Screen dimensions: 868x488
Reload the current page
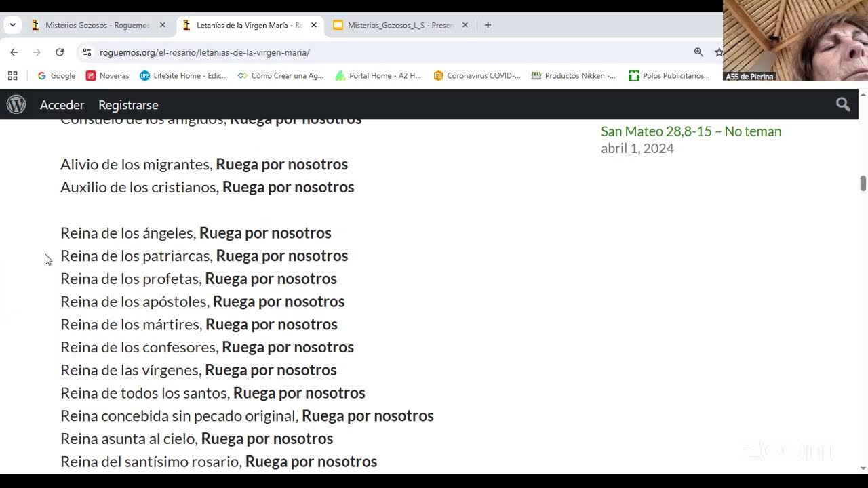60,52
